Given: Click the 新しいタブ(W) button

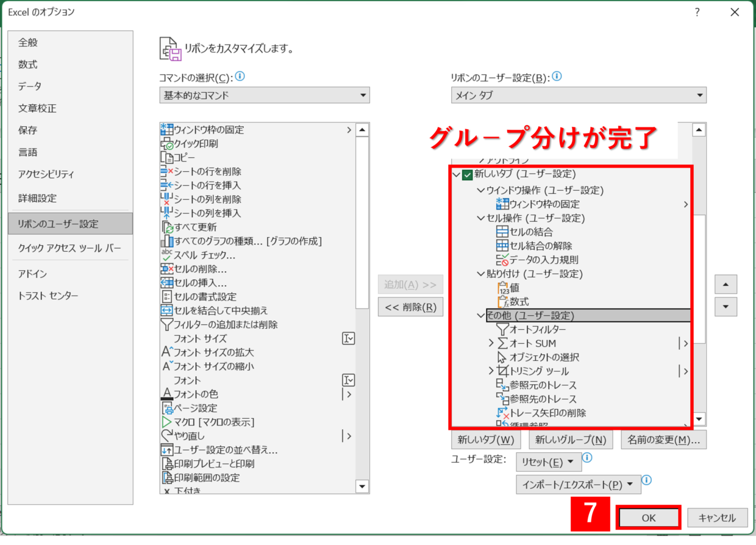Looking at the screenshot, I should coord(486,440).
